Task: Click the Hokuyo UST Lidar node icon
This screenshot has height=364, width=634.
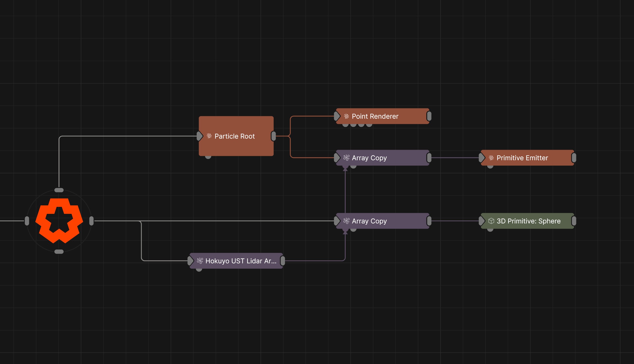Action: pos(200,261)
